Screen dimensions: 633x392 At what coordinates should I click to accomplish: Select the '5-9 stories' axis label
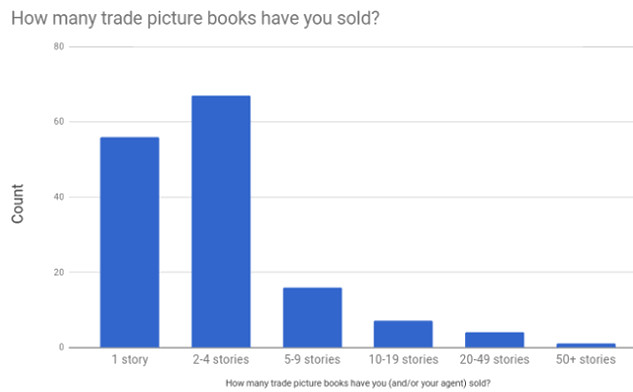[x=312, y=359]
